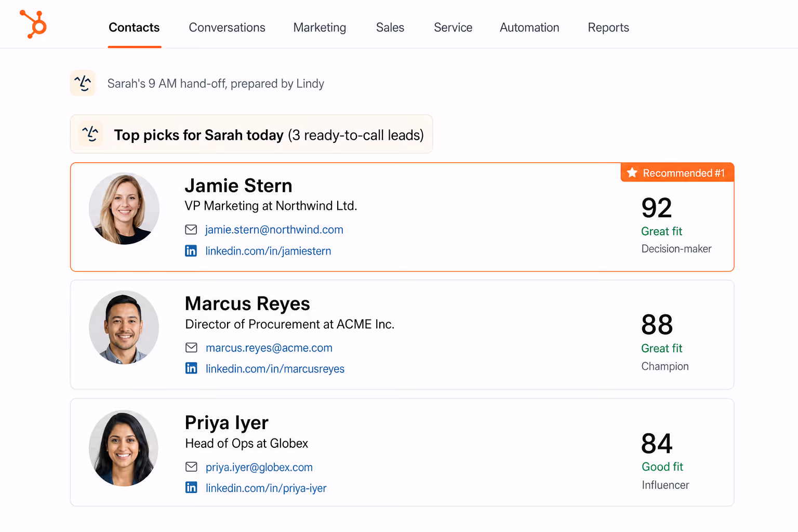Navigate to the Reports tab
The image size is (798, 532).
pyautogui.click(x=608, y=28)
